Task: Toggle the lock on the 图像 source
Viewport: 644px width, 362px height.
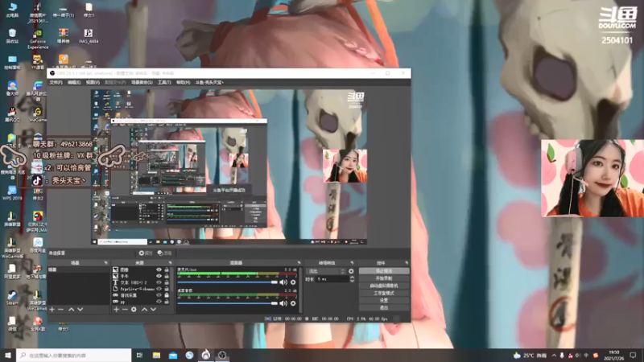Action: tap(167, 270)
